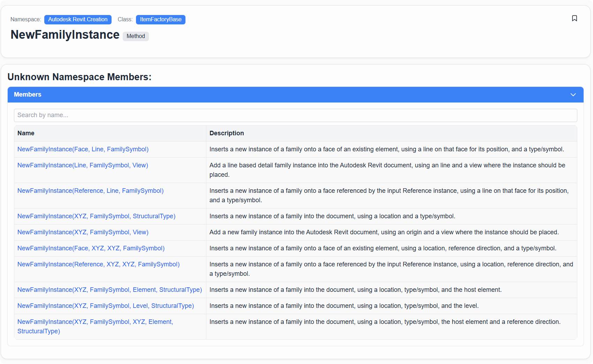Click the Members header bar
Viewport: 593px width, 364px height.
295,95
